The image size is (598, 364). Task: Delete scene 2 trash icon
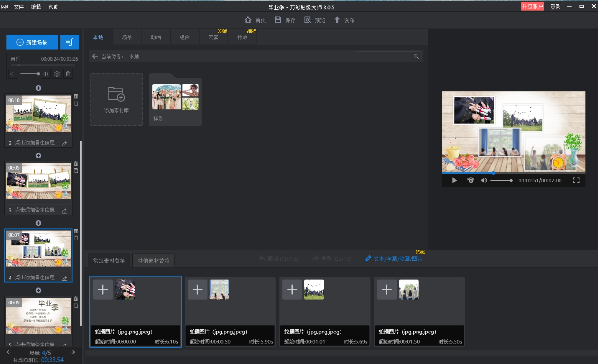76,96
